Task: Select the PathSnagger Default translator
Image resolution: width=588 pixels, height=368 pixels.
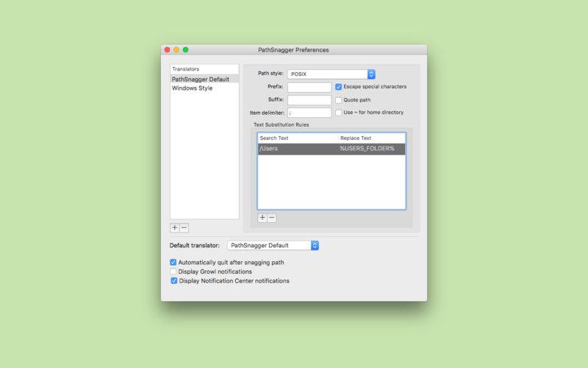Action: pyautogui.click(x=204, y=79)
